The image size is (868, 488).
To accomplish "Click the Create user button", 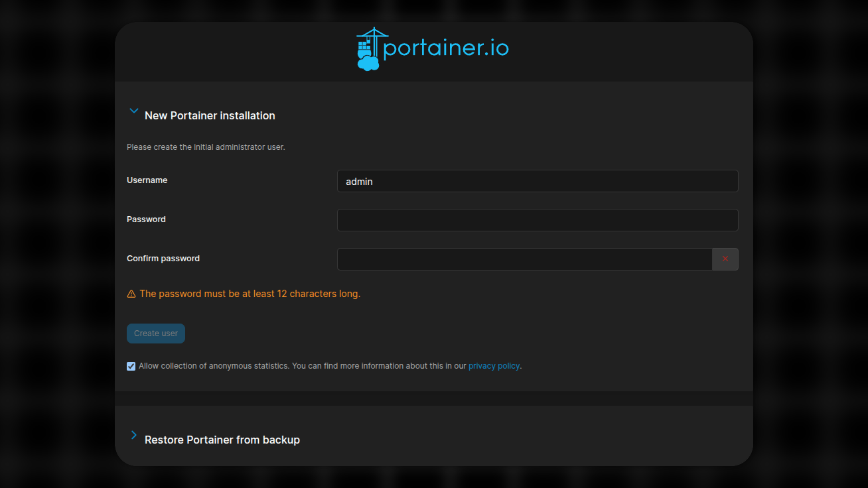I will click(x=156, y=334).
